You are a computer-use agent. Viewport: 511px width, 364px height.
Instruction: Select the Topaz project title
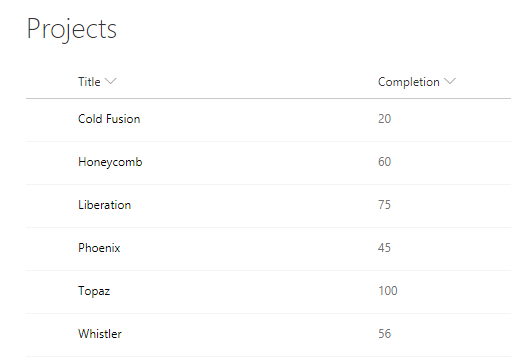(94, 291)
